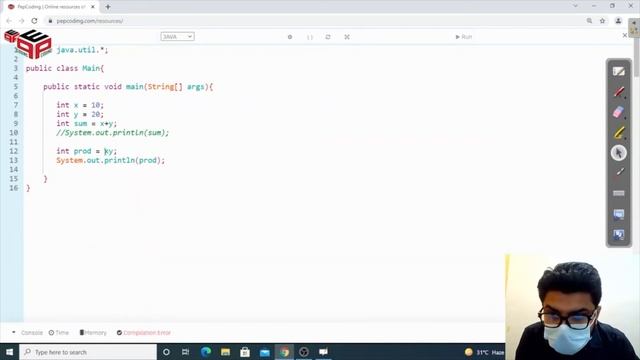Screen dimensions: 640x360
Task: Click the browser back arrow
Action: tap(9, 21)
